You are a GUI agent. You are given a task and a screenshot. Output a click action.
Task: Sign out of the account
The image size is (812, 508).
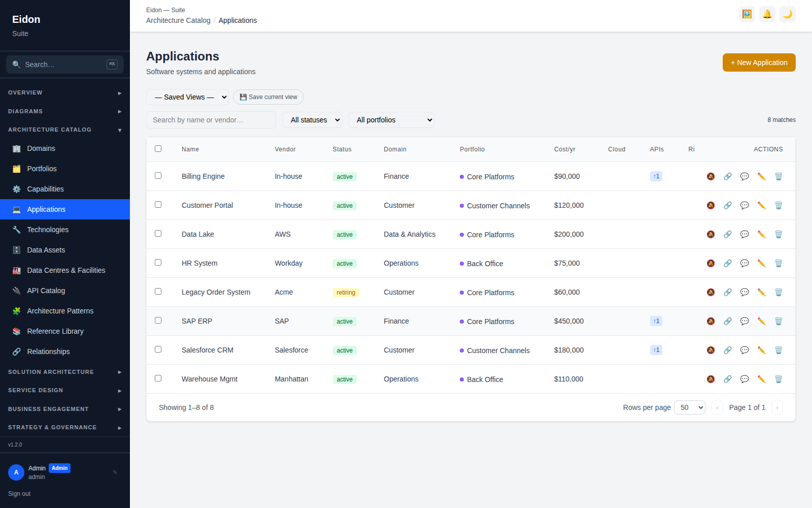pos(19,494)
